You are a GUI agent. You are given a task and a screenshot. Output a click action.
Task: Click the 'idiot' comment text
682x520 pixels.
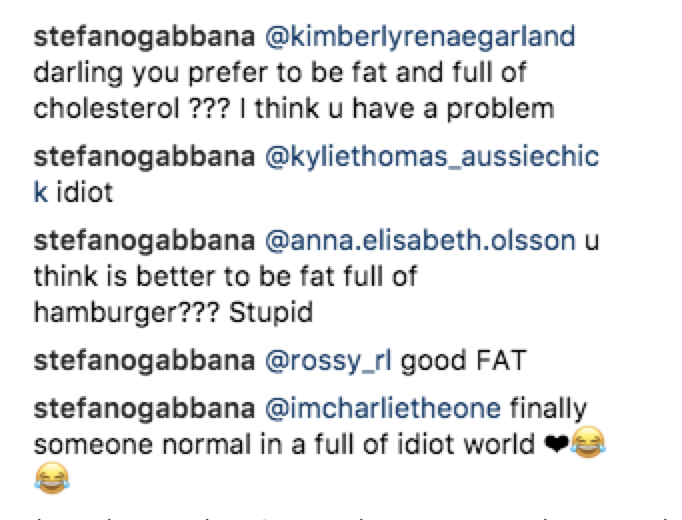coord(85,193)
